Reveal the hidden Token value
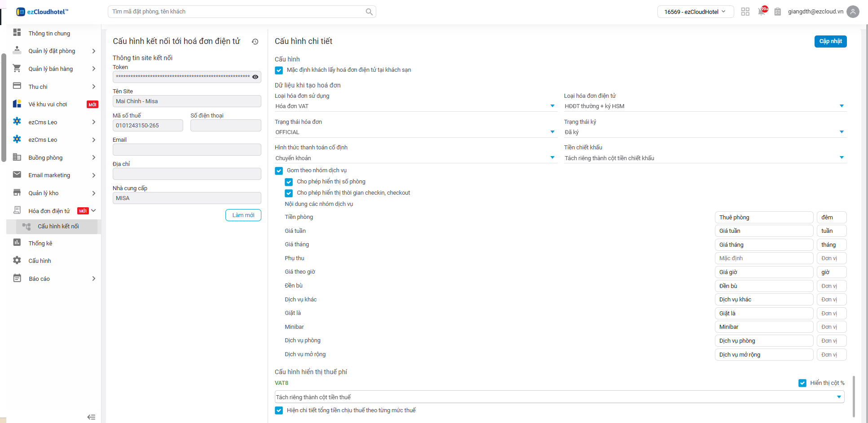 [255, 77]
